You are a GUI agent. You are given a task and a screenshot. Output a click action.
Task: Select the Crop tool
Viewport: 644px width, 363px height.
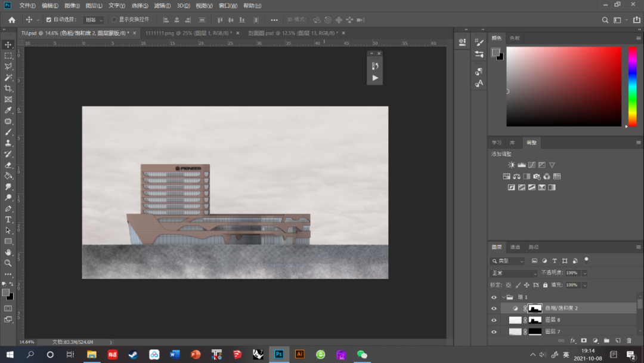pyautogui.click(x=8, y=88)
